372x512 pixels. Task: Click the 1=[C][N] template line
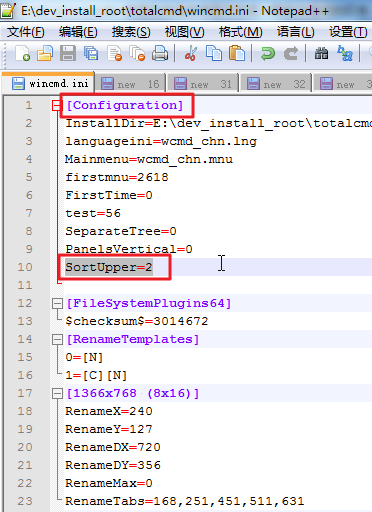[96, 375]
